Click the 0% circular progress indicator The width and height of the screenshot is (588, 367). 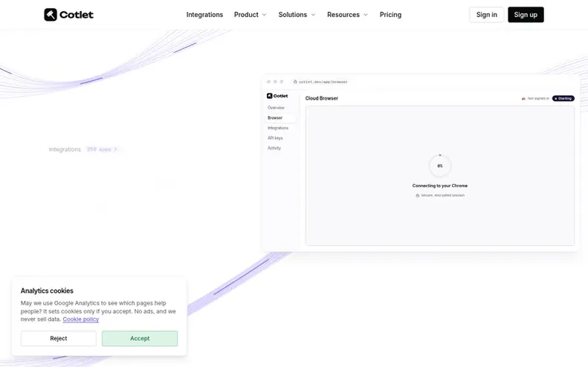click(440, 166)
